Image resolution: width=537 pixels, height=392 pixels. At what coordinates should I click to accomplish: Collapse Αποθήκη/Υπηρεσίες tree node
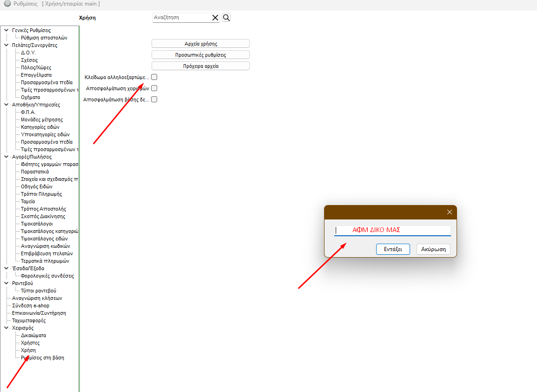6,105
